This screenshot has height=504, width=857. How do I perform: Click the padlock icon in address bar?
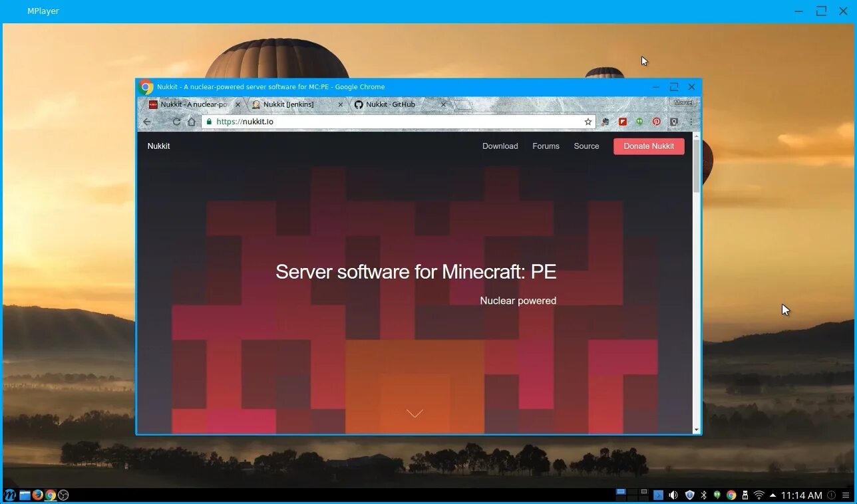coord(208,122)
